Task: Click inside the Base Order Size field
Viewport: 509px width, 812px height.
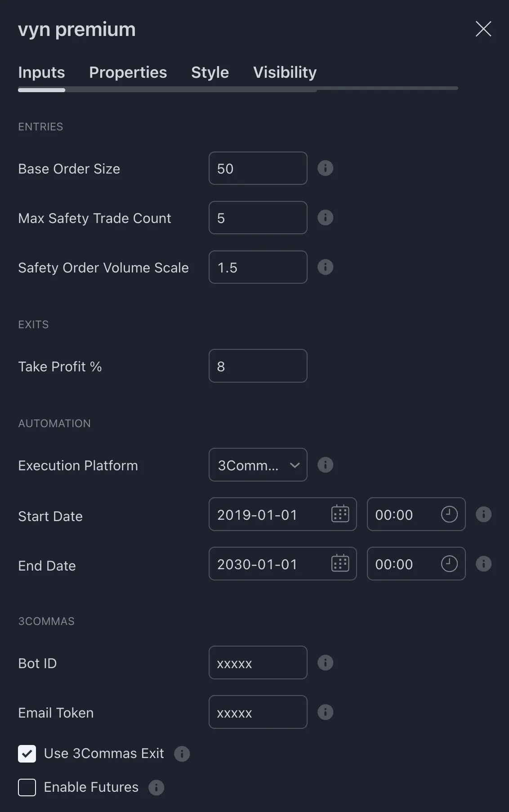Action: click(258, 168)
